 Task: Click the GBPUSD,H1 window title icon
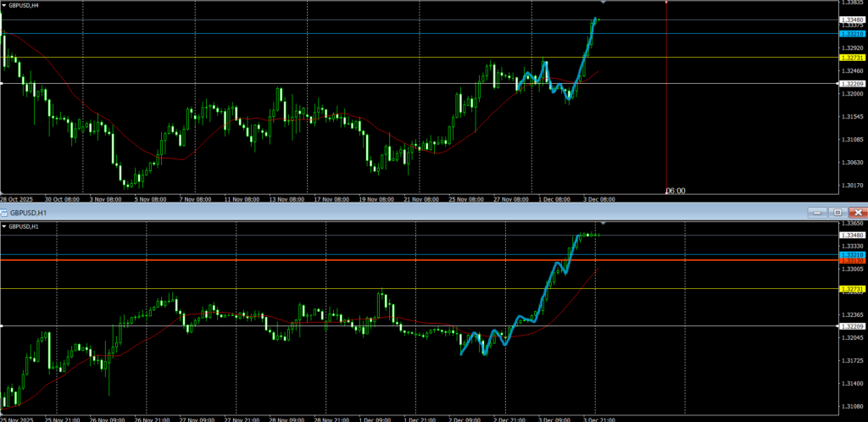click(6, 212)
